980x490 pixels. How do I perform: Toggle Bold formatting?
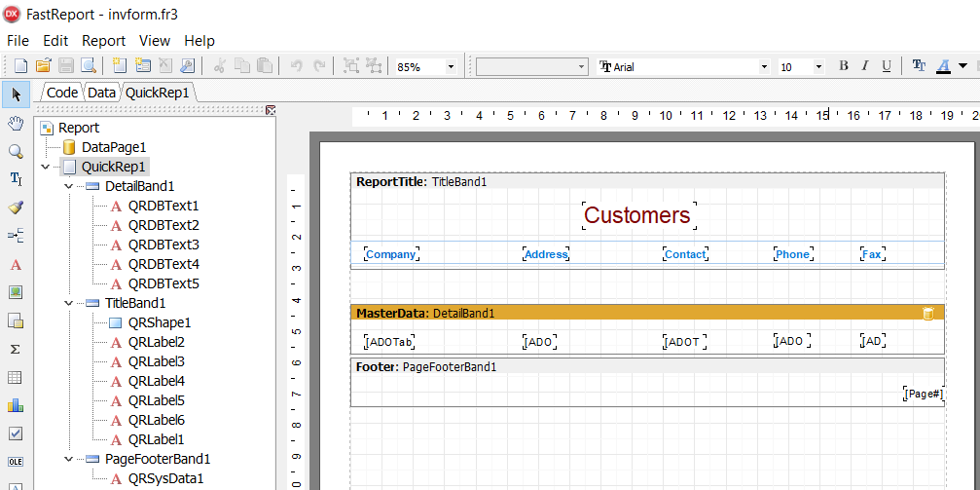[843, 66]
